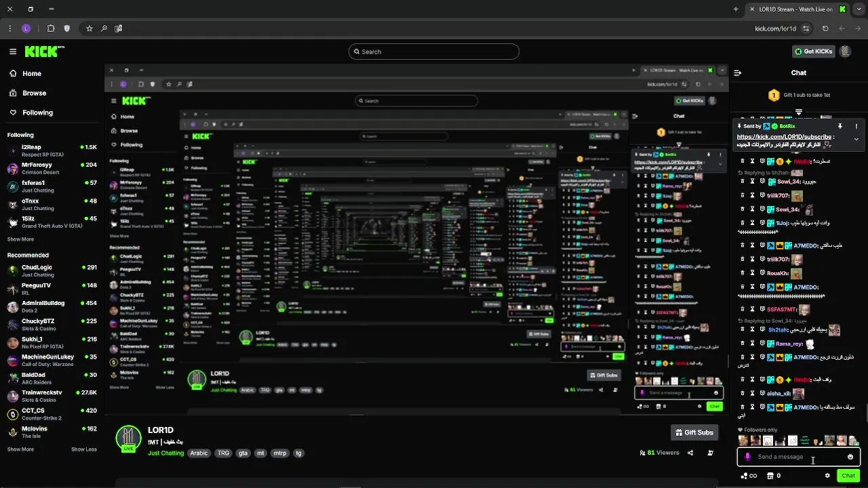Viewport: 868px width, 488px height.
Task: Click site settings icon beside the URL
Action: (x=806, y=28)
